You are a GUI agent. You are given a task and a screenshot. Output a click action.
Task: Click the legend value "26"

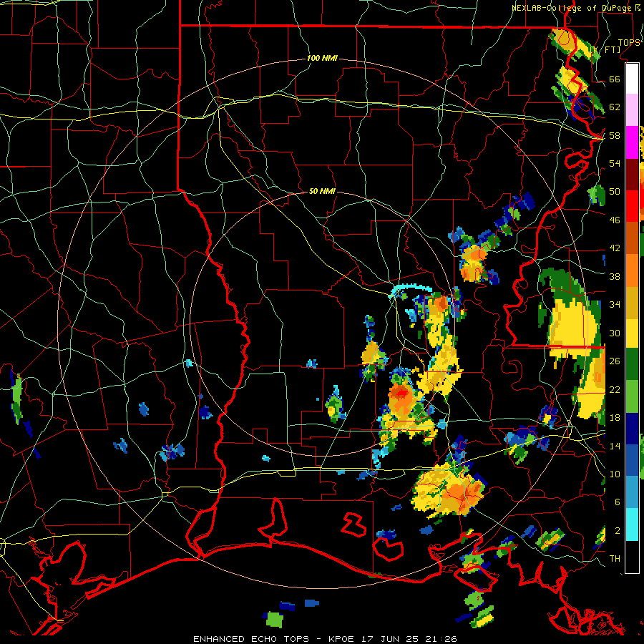coord(615,361)
